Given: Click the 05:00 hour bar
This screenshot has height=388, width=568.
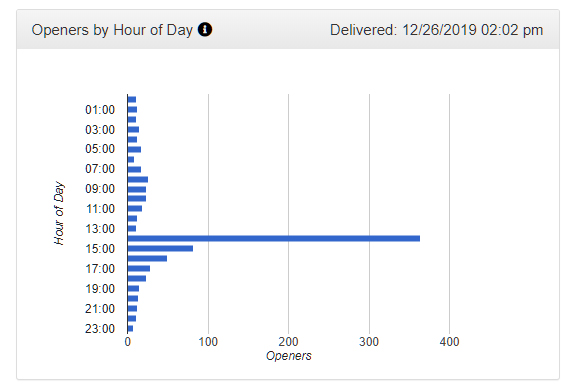Looking at the screenshot, I should tap(134, 149).
